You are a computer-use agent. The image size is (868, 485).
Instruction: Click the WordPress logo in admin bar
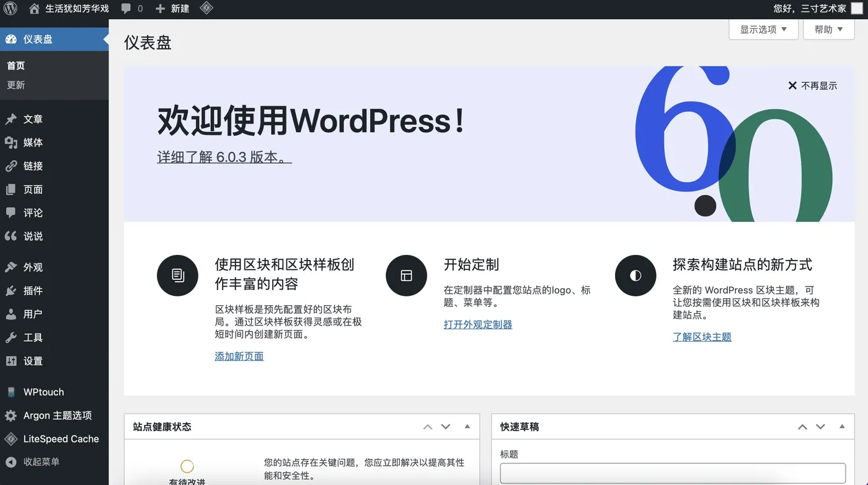(11, 9)
